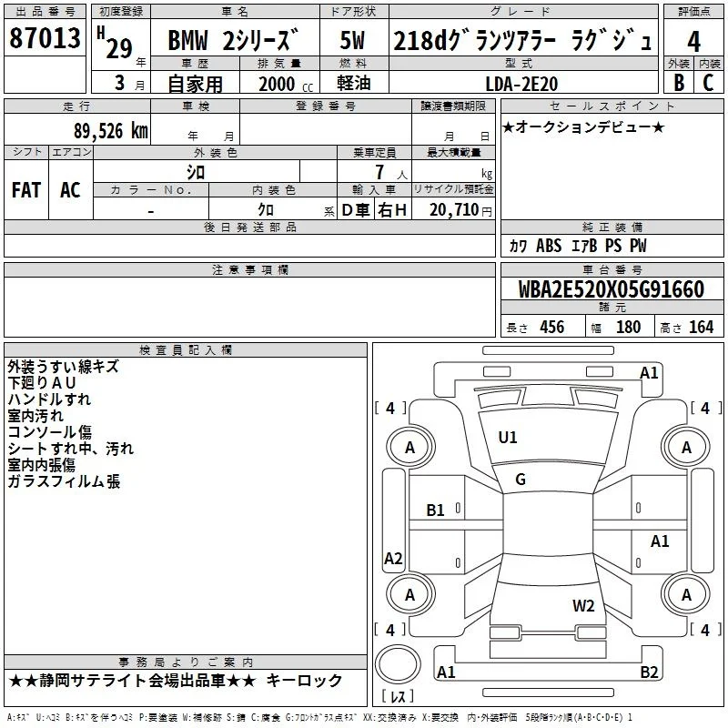Click the lot number 87013
The width and height of the screenshot is (728, 728).
45,38
